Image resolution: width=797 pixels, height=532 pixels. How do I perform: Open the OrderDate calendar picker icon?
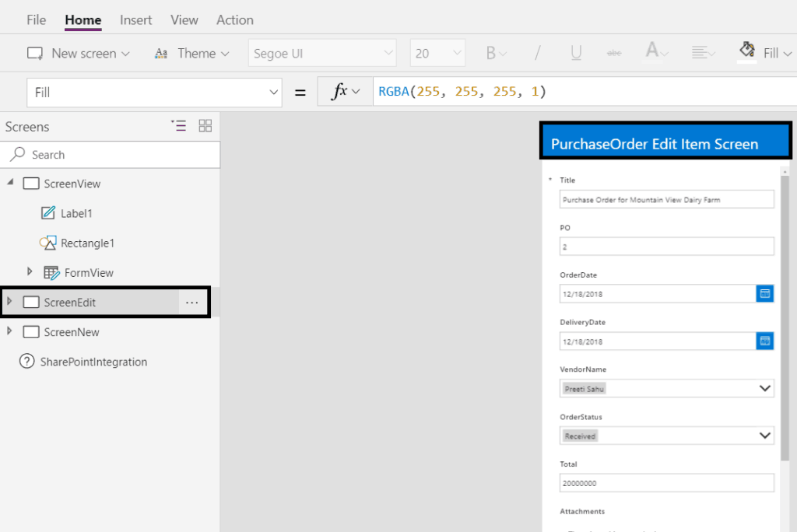click(765, 293)
